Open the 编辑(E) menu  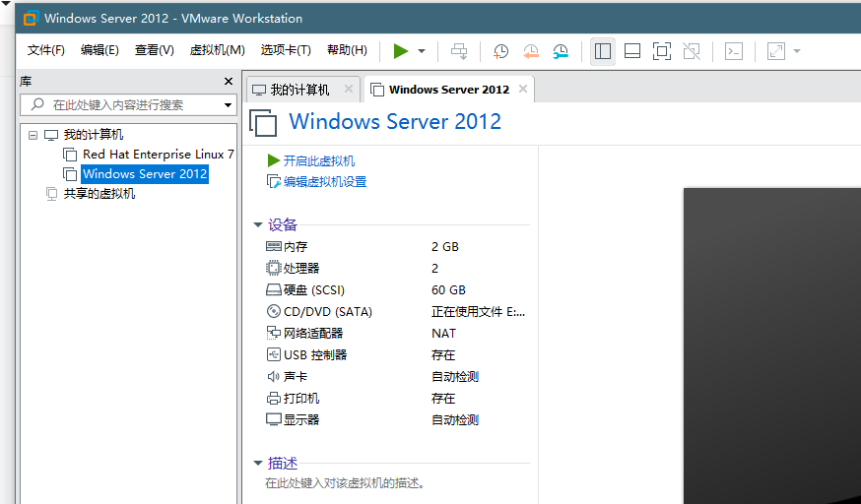point(99,50)
